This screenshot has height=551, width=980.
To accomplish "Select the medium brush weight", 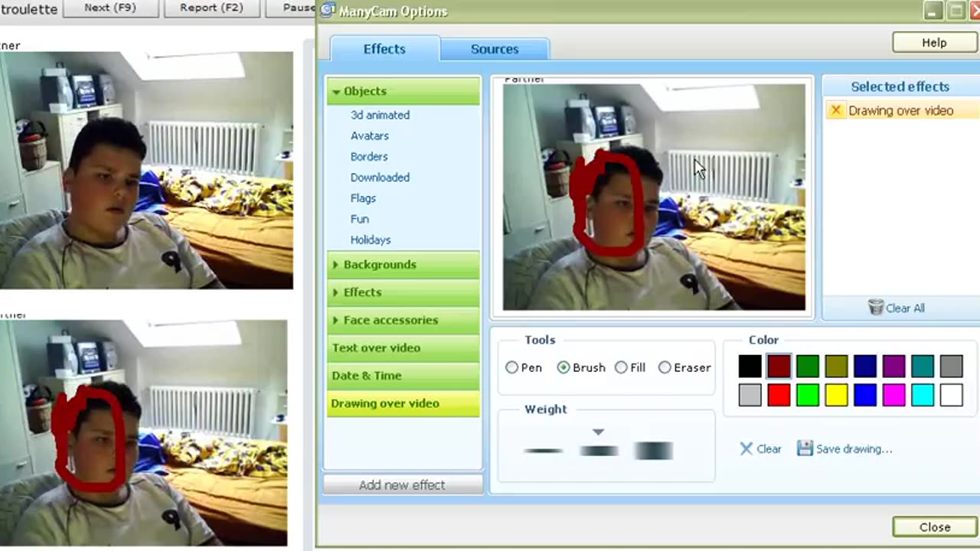I will [x=599, y=451].
